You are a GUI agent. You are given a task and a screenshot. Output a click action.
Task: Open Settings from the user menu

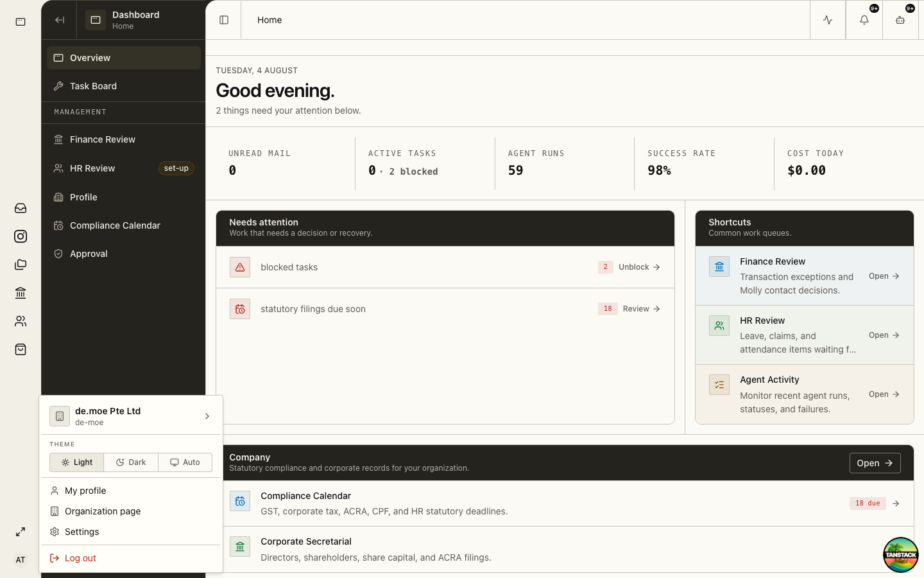click(131, 532)
